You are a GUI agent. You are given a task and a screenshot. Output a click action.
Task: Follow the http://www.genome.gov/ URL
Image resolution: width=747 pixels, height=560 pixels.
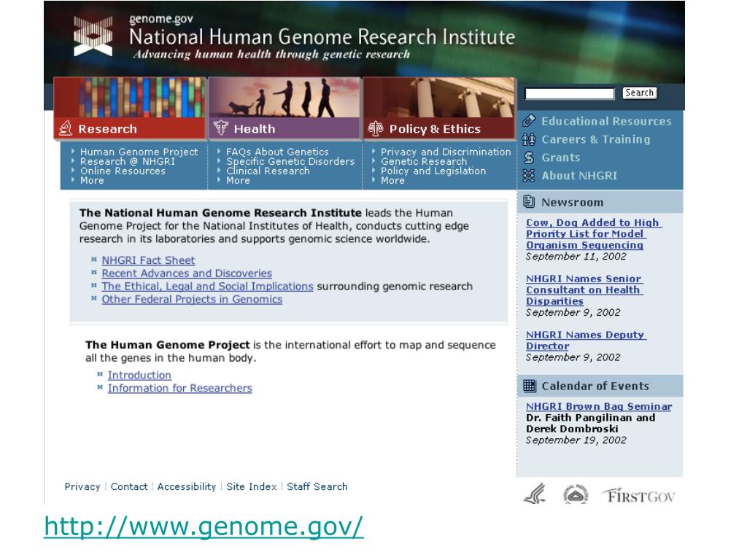click(204, 526)
